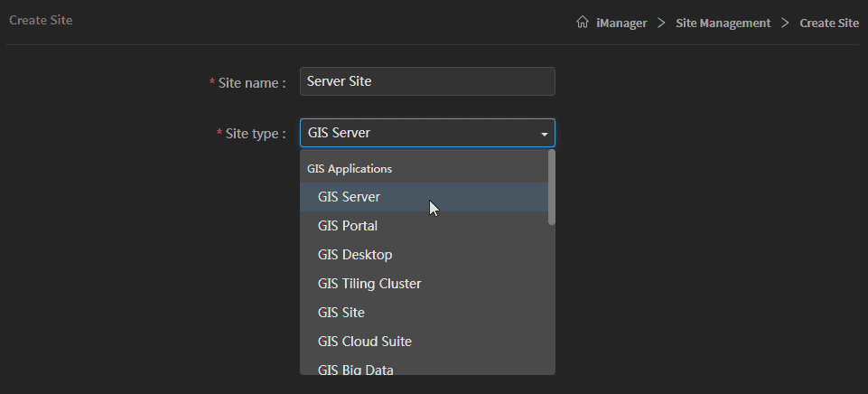
Task: Select GIS Server from the list
Action: 349,197
